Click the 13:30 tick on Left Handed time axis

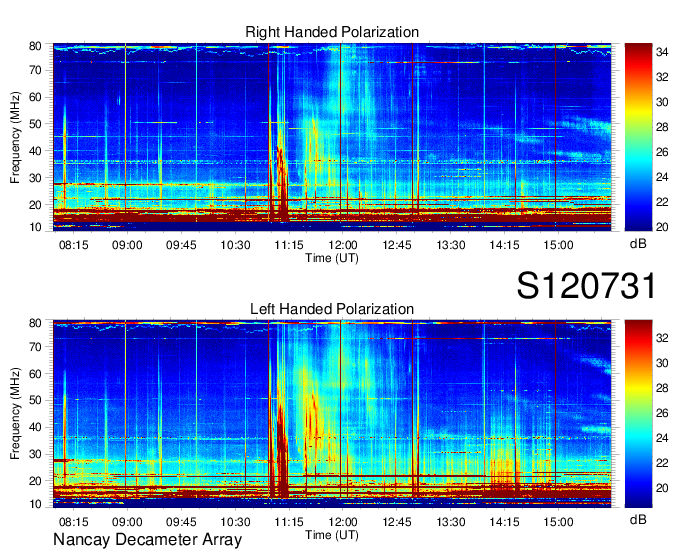(x=451, y=522)
